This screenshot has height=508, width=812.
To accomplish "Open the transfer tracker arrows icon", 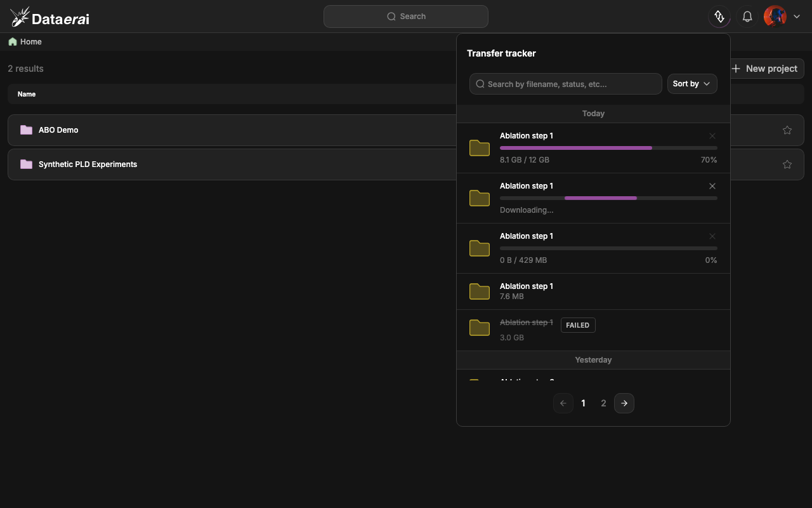I will pos(719,17).
